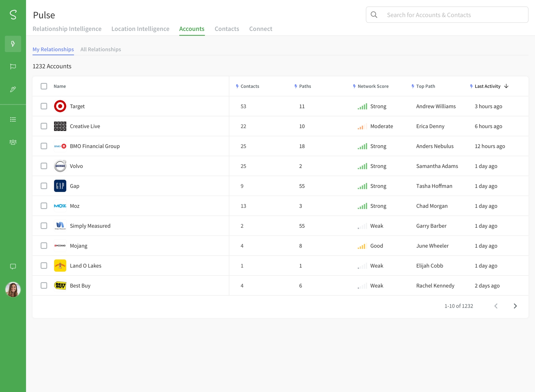The image size is (535, 392).
Task: Open top path Rachel Kennedy
Action: [x=435, y=286]
